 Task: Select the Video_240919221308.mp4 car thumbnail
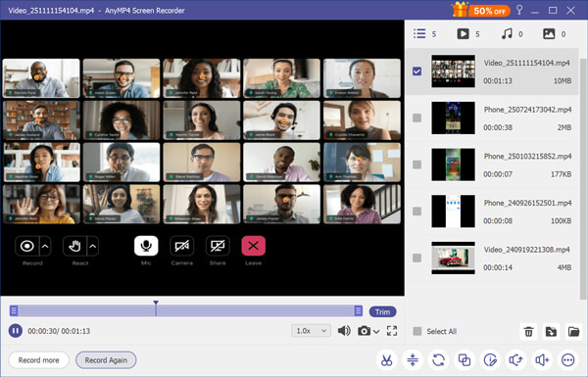(453, 258)
